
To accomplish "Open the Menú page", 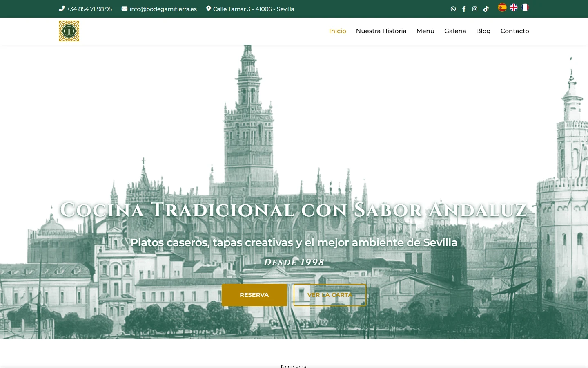I will (425, 31).
